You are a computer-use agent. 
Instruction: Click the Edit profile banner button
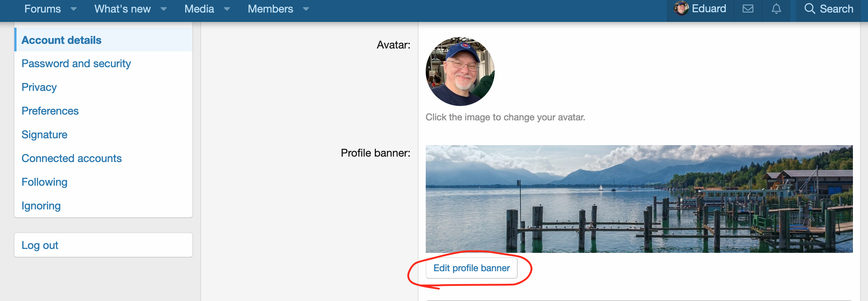click(x=471, y=268)
